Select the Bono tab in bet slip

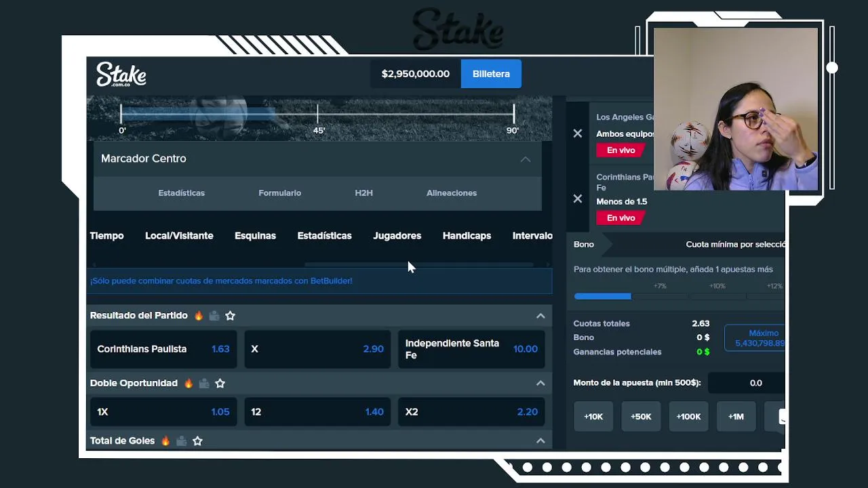pyautogui.click(x=584, y=245)
